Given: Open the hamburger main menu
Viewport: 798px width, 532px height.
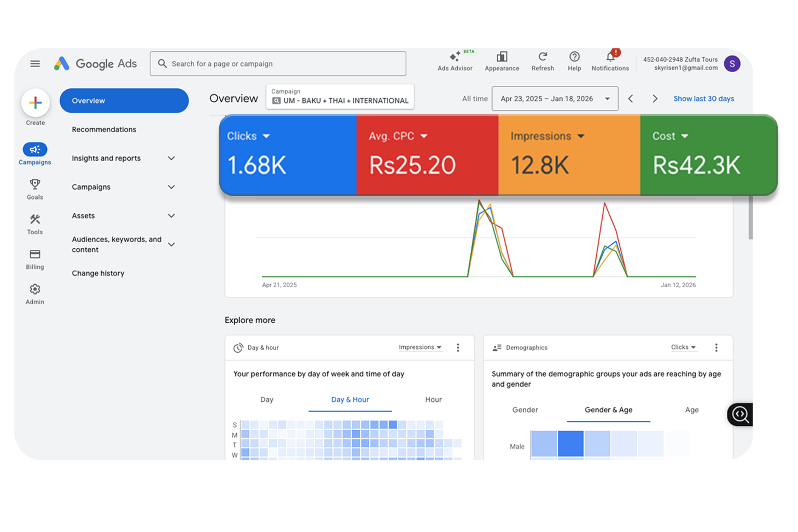Looking at the screenshot, I should pos(35,63).
